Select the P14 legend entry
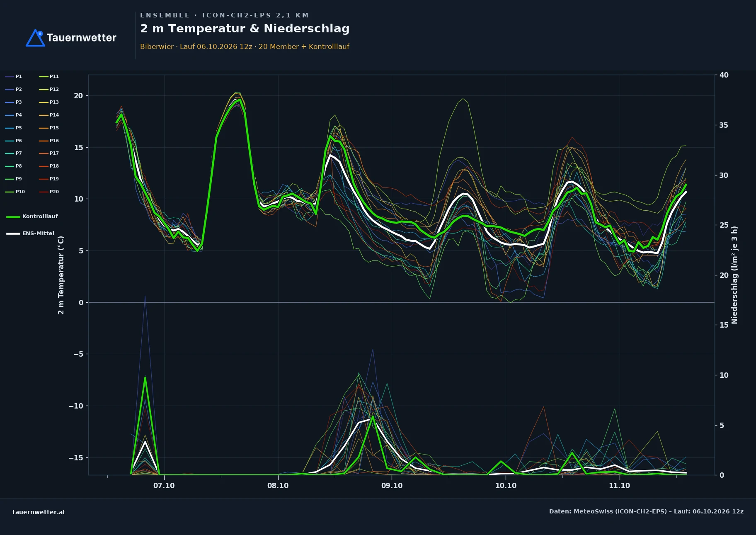Viewport: 756px width, 535px height. tap(49, 115)
